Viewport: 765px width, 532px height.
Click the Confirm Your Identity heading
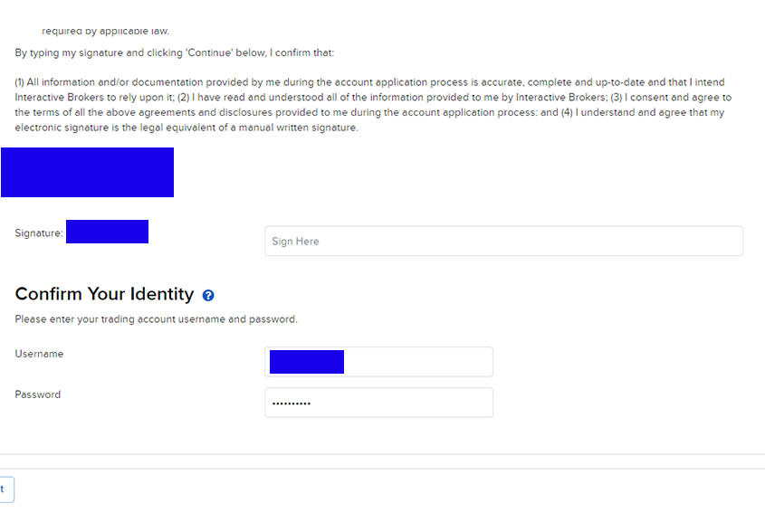pos(104,294)
